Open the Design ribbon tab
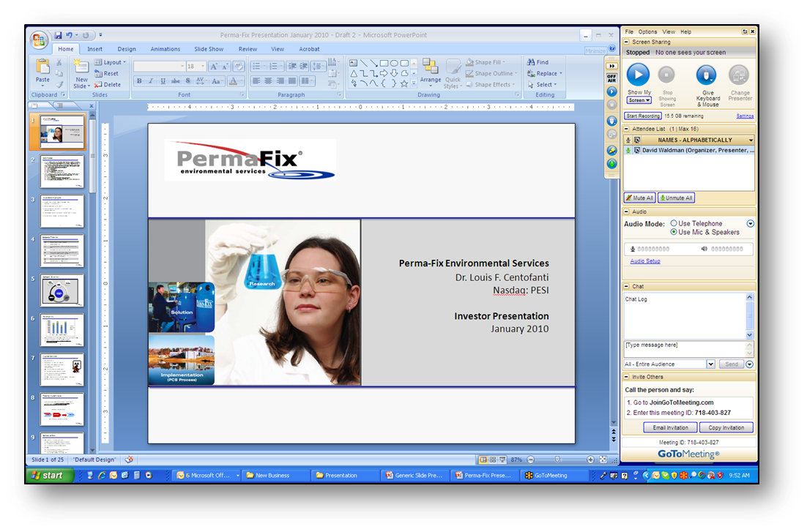Image resolution: width=807 pixels, height=532 pixels. [x=127, y=49]
